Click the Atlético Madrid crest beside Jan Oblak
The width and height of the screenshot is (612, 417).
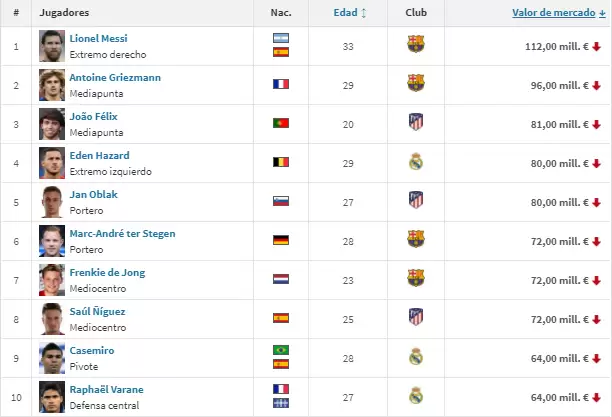point(416,201)
